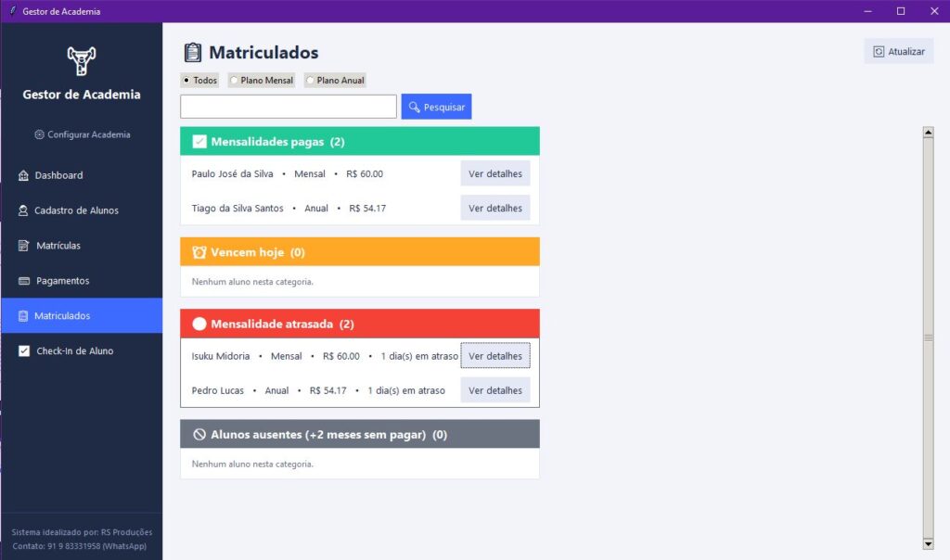Click the Gestor de Academia sidebar title
Screen dimensions: 950x560
(82, 95)
